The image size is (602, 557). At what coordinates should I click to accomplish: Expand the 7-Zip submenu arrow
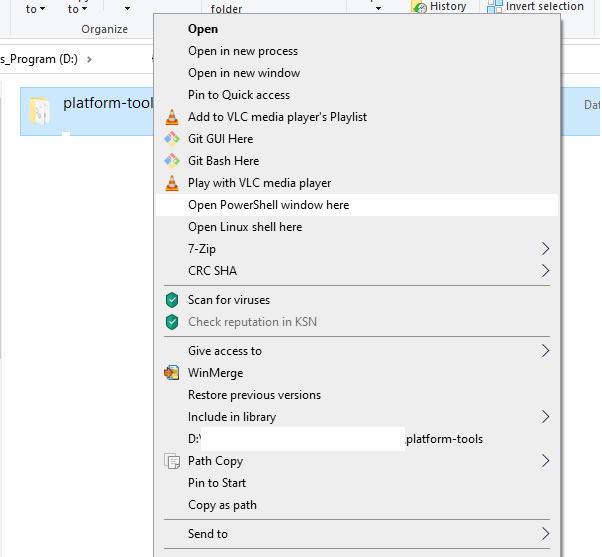tap(545, 249)
